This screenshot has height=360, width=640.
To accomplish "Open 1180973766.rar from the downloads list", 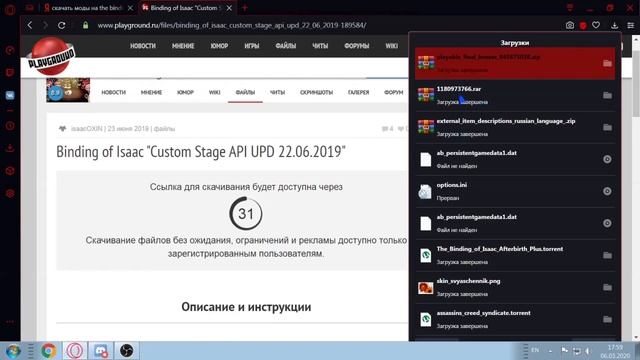I will 459,89.
